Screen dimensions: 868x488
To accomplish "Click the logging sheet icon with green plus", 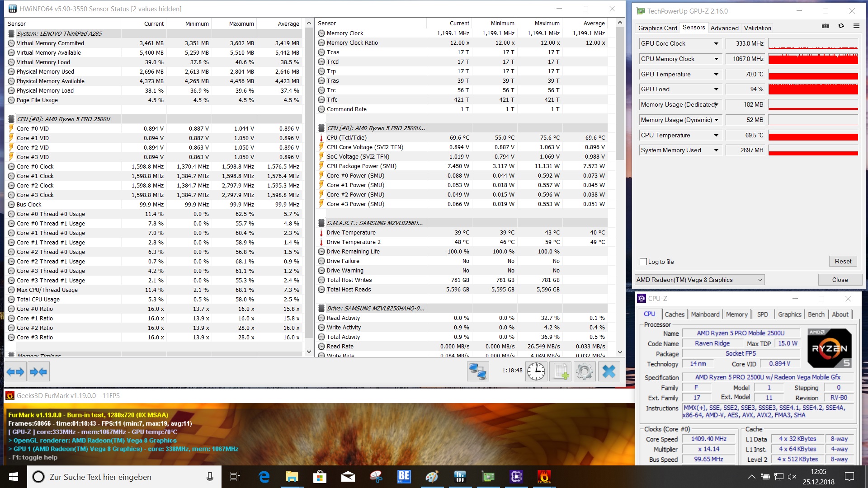I will 561,371.
